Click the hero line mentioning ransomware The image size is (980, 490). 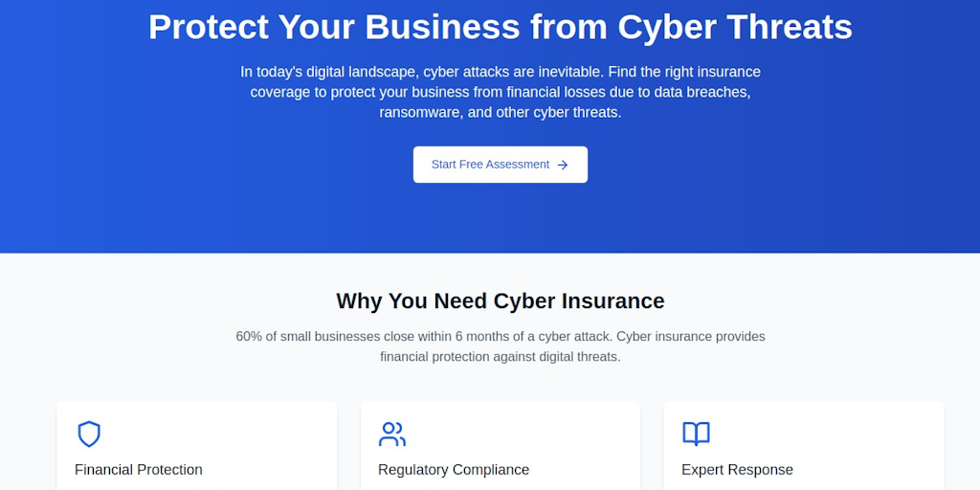pyautogui.click(x=500, y=113)
